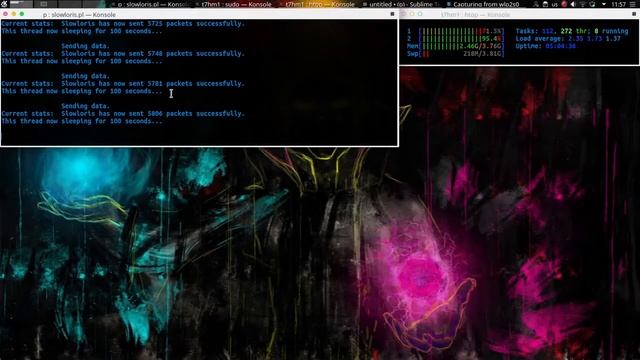Image resolution: width=640 pixels, height=360 pixels.
Task: Open the shield-shaped tray icon
Action: [592, 4]
